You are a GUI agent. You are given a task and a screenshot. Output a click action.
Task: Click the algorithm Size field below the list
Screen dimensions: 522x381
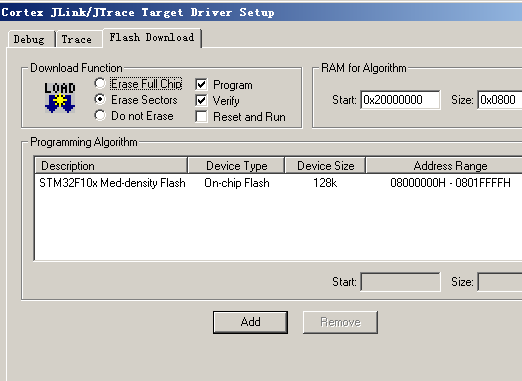coord(500,282)
